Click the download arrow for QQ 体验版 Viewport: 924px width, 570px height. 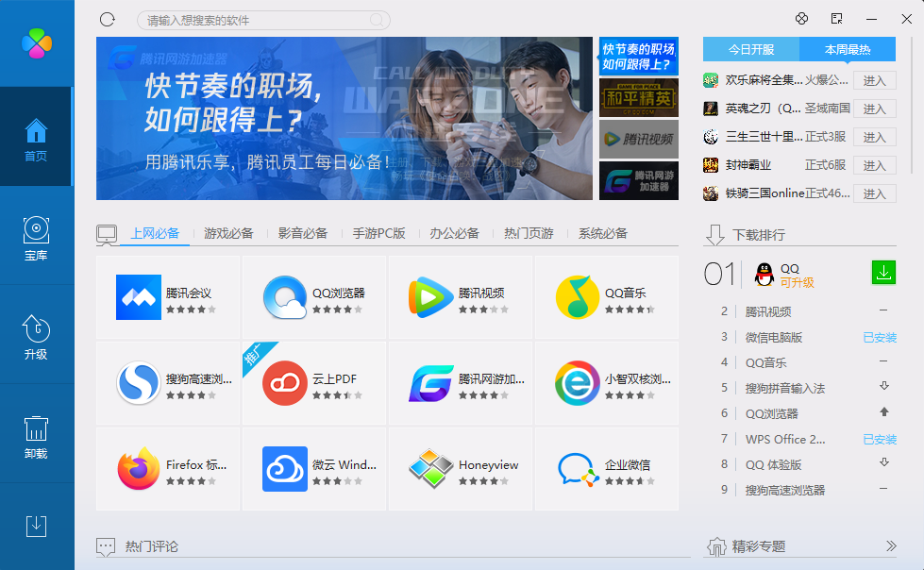[x=884, y=462]
